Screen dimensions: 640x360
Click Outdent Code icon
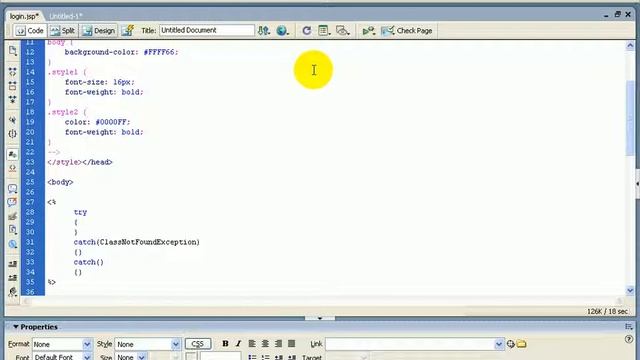[13, 278]
